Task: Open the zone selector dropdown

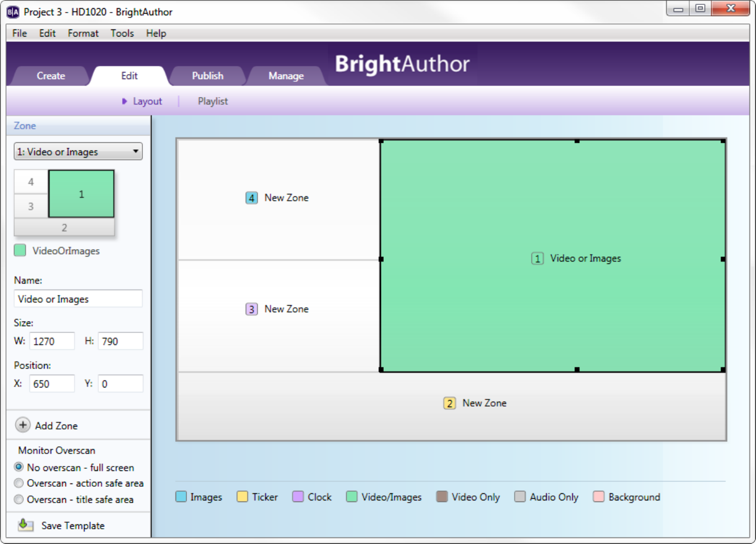Action: (78, 152)
